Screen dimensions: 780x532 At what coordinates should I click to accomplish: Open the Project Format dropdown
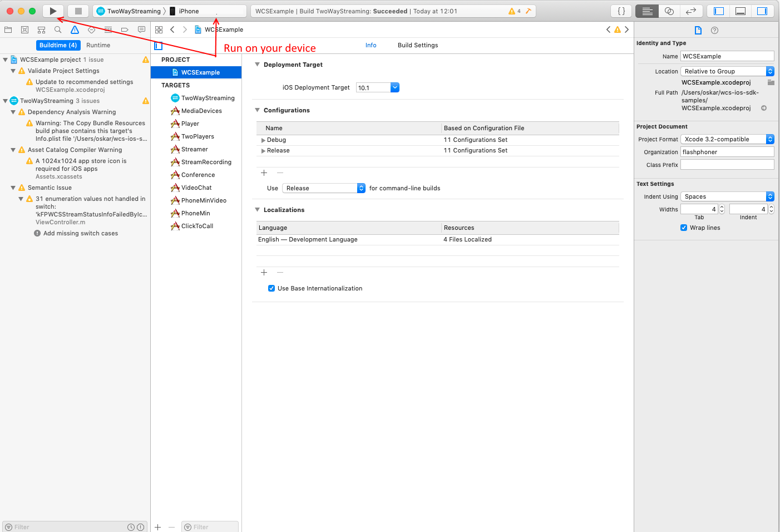[727, 139]
